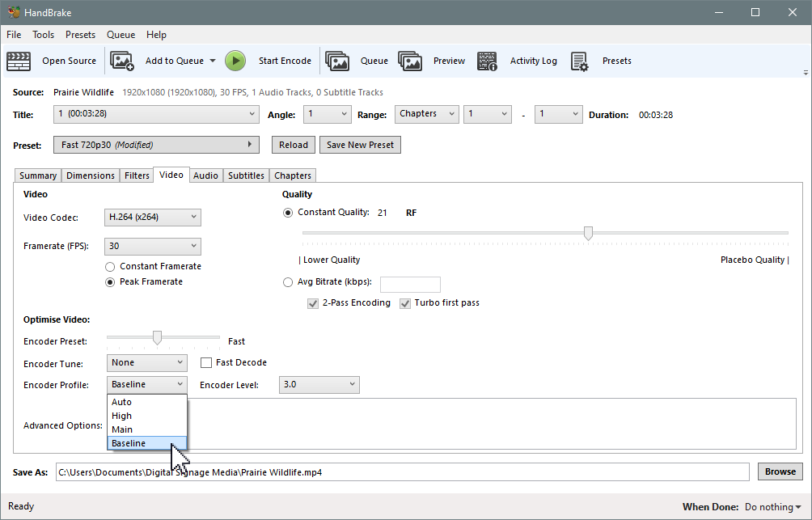Open the Range Chapters dropdown
This screenshot has height=520, width=812.
click(427, 114)
